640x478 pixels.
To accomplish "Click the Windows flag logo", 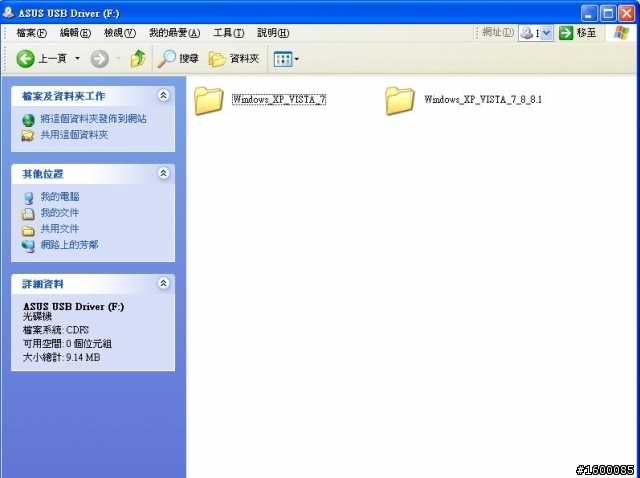I will (x=621, y=33).
